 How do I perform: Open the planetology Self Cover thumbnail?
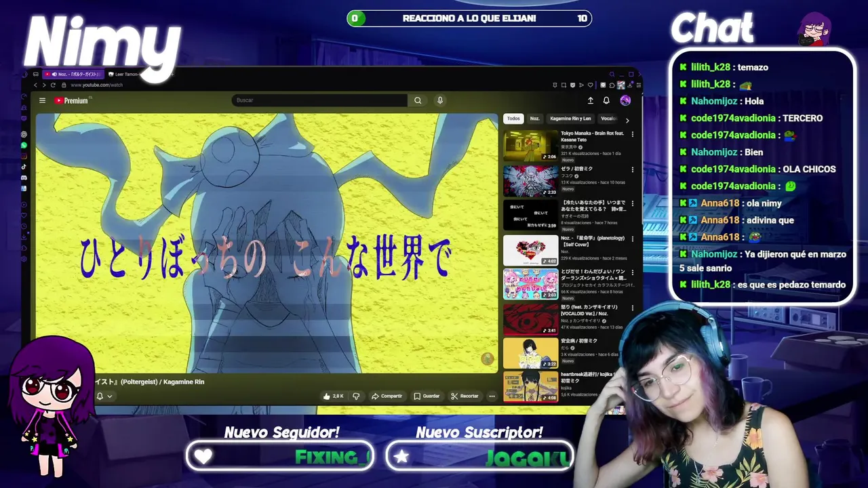(x=530, y=250)
